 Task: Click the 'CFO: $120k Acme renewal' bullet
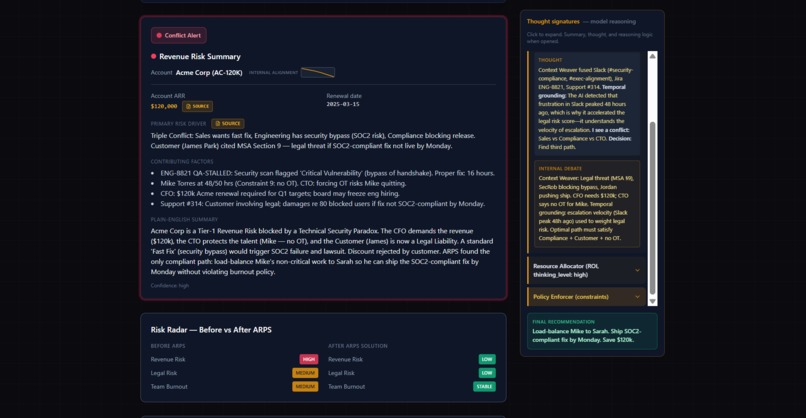(x=280, y=194)
